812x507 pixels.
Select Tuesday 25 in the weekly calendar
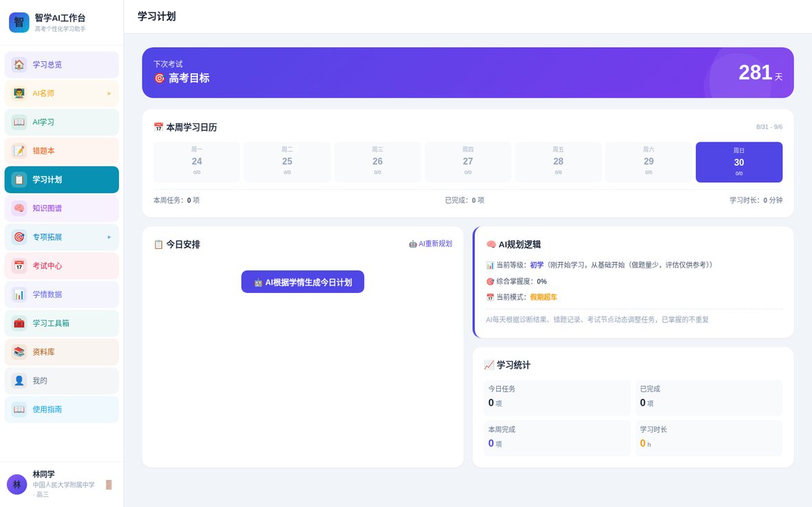pyautogui.click(x=287, y=162)
